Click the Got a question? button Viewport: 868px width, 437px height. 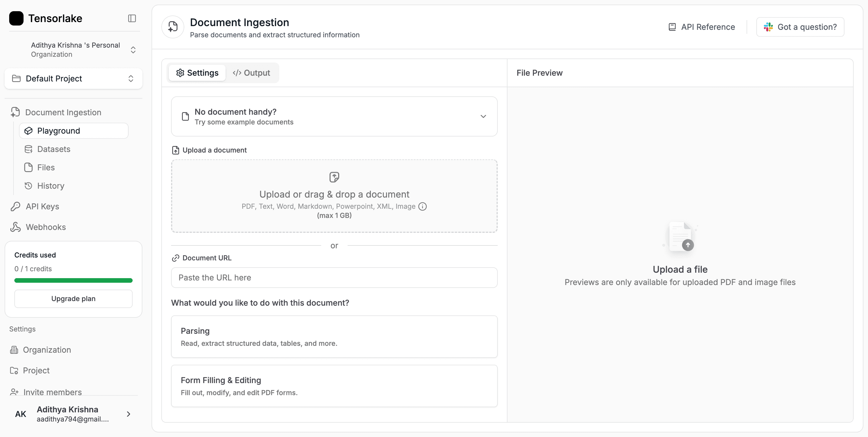(x=800, y=27)
